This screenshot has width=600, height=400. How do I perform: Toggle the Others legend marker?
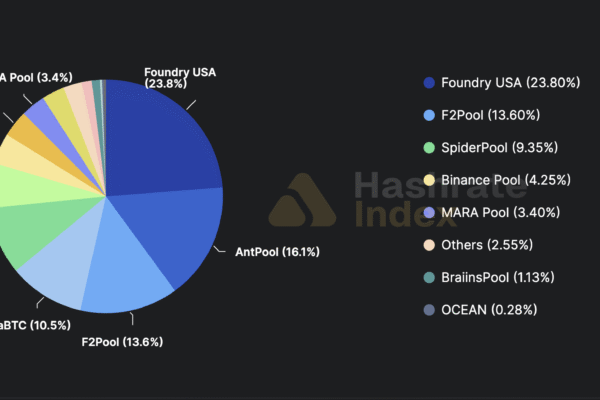point(429,245)
